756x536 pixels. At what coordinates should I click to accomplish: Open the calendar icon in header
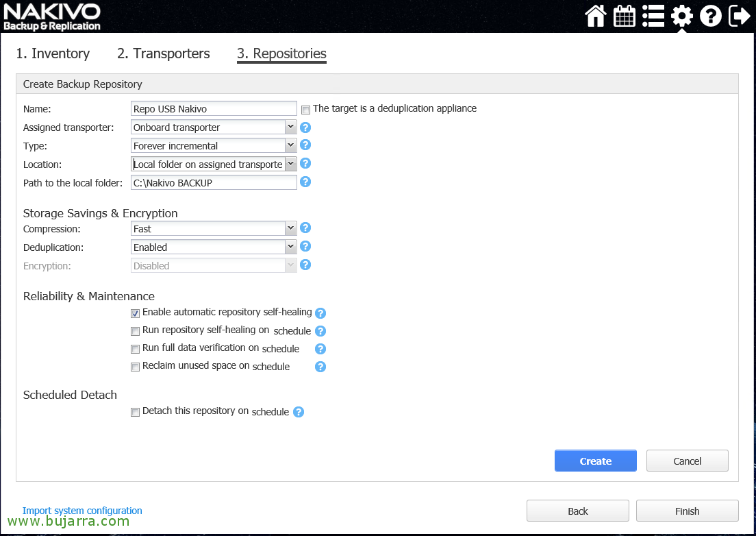(625, 16)
